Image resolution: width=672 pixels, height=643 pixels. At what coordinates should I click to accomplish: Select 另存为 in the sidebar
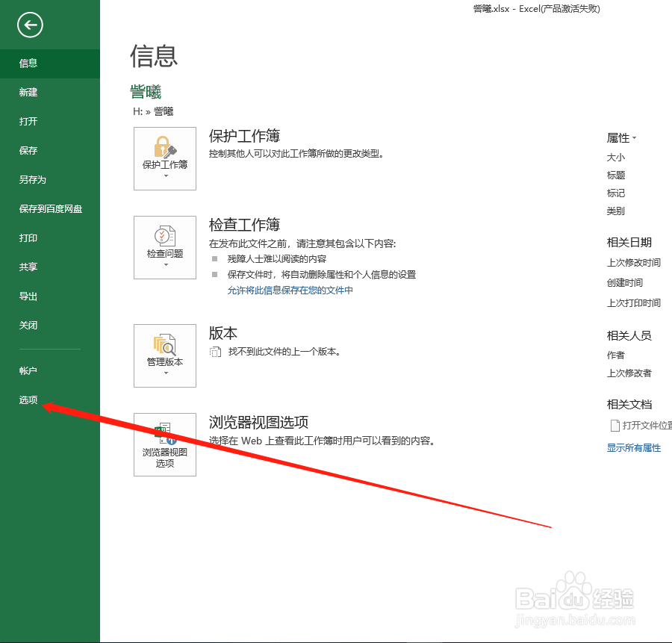[x=50, y=180]
